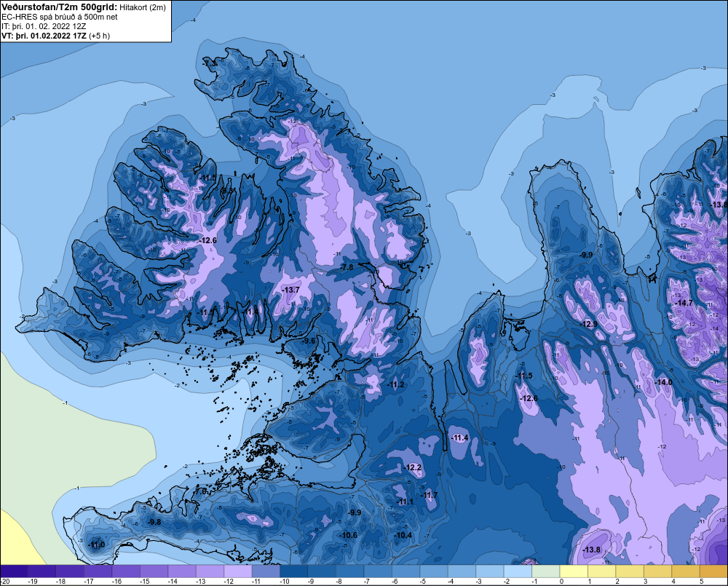Click the -9.6 temperature label on the map
The width and height of the screenshot is (728, 586).
pos(308,341)
